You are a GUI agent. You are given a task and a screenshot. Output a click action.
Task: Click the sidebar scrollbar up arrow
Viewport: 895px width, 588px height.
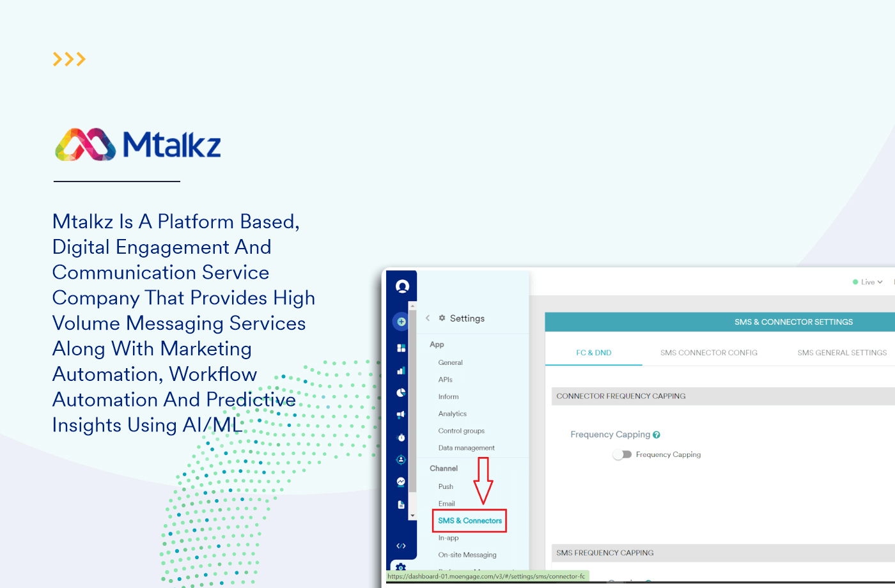[x=412, y=306]
